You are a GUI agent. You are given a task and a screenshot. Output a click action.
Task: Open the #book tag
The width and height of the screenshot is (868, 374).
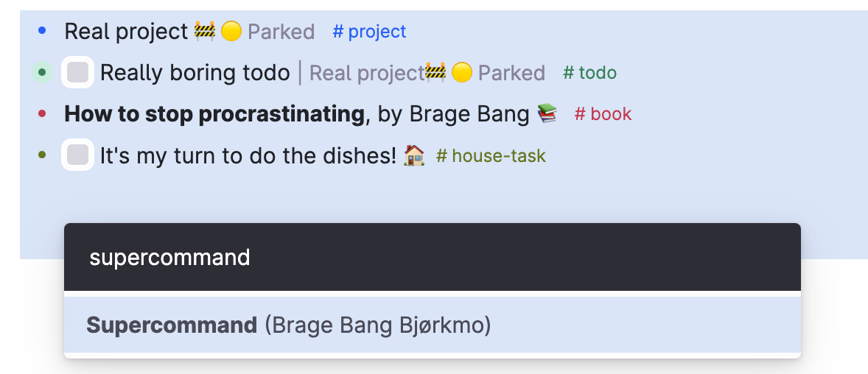[603, 114]
